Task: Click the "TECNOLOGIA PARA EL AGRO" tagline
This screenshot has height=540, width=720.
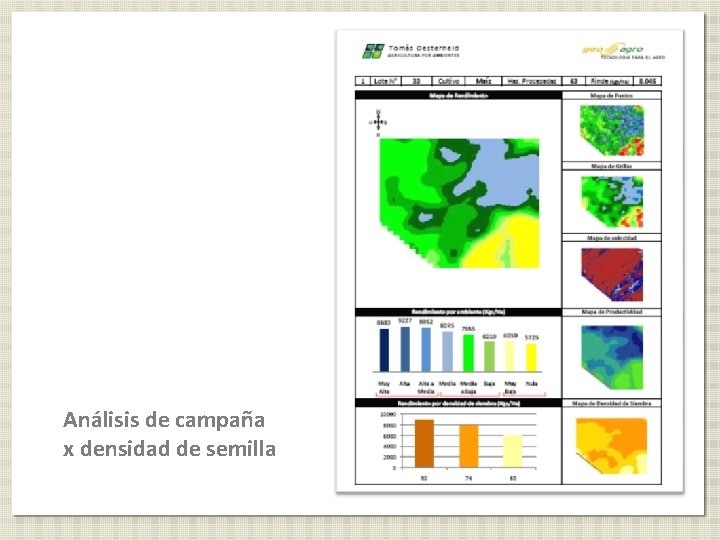Action: [633, 57]
